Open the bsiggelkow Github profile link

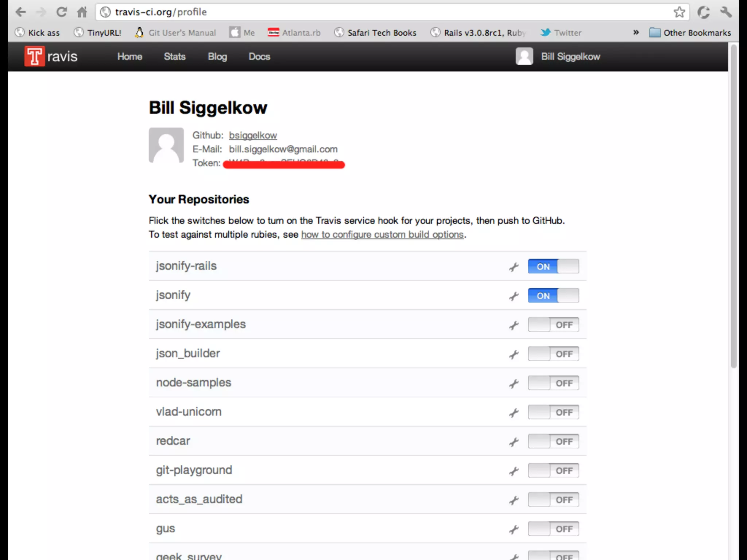point(253,135)
